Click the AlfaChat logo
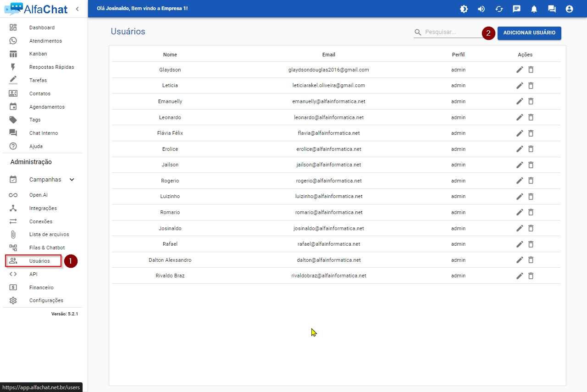The width and height of the screenshot is (587, 392). (36, 8)
